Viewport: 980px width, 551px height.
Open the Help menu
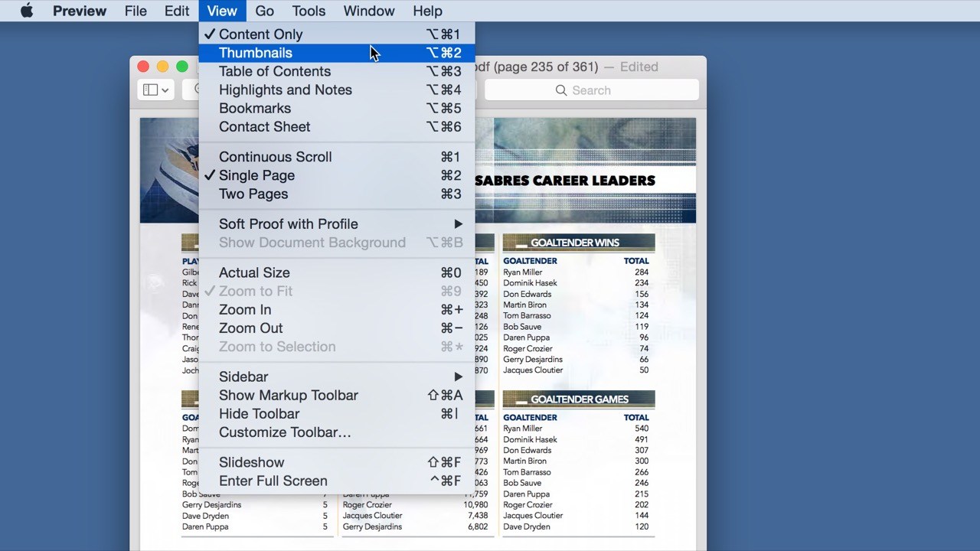(427, 11)
